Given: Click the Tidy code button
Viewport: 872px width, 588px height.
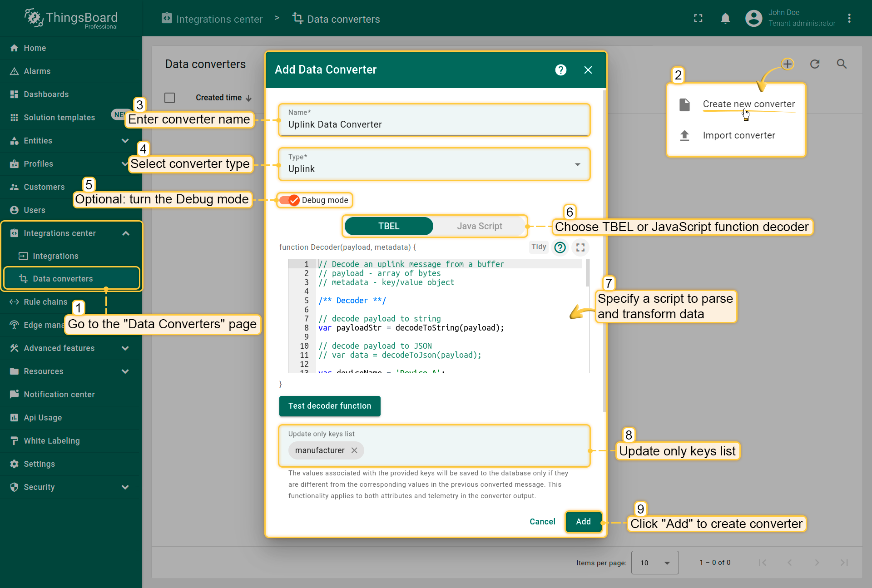Looking at the screenshot, I should [x=539, y=247].
